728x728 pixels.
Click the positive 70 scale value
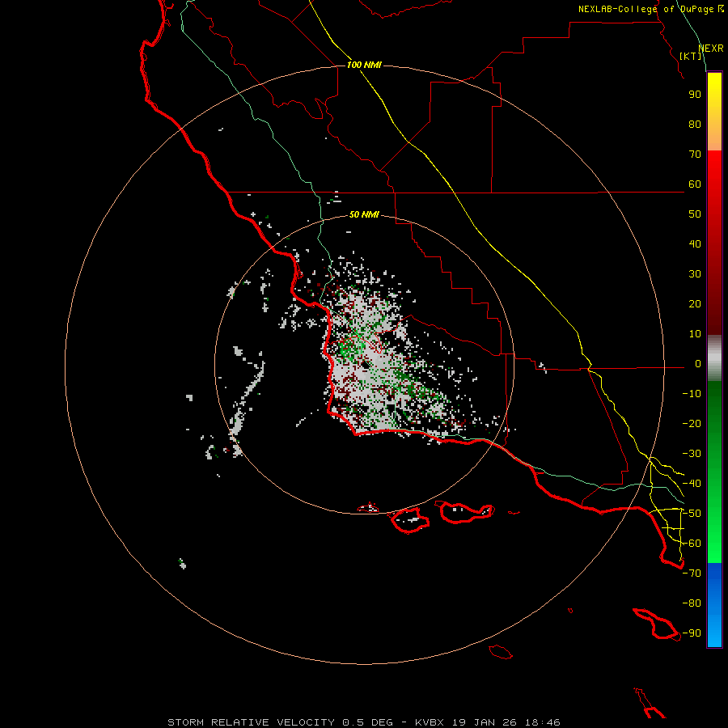coord(695,154)
